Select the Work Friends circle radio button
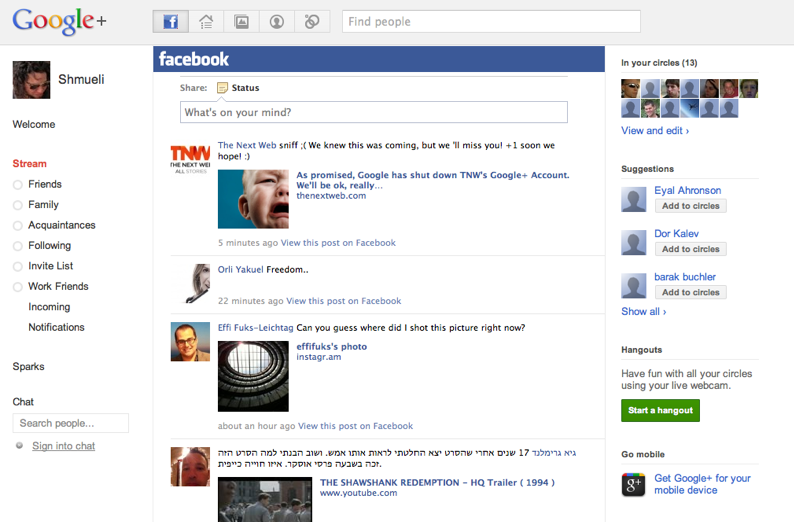The image size is (794, 522). (x=18, y=287)
